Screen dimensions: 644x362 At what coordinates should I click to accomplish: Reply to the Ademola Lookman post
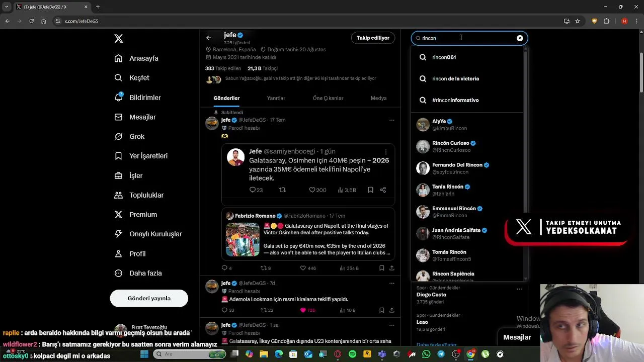(x=224, y=310)
